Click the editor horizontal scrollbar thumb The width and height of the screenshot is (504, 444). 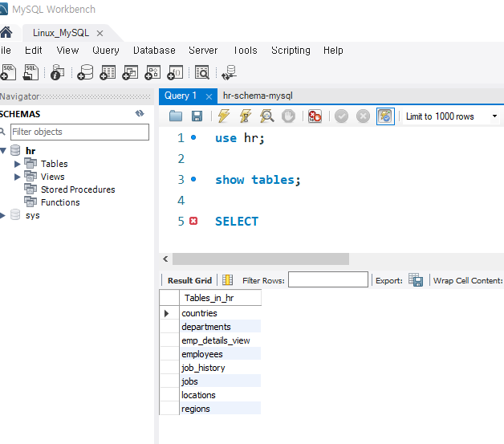coord(261,259)
